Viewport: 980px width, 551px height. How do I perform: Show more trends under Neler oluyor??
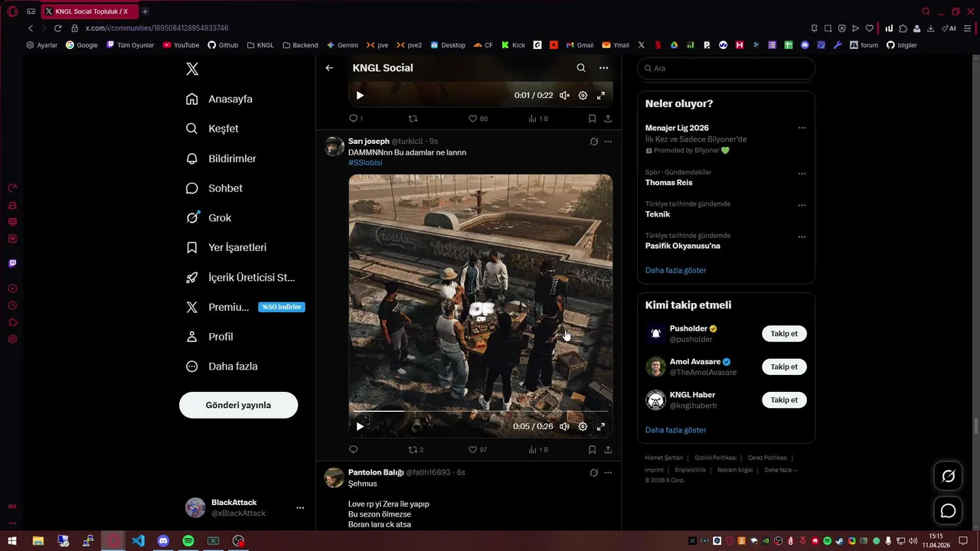coord(675,270)
